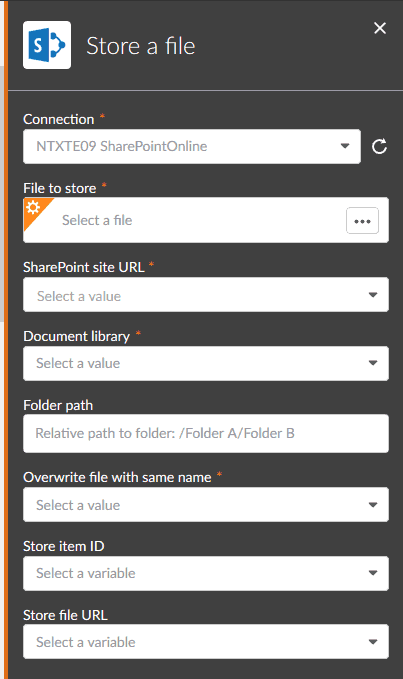This screenshot has height=679, width=403.
Task: Open the Store file URL variable dropdown
Action: coord(206,642)
